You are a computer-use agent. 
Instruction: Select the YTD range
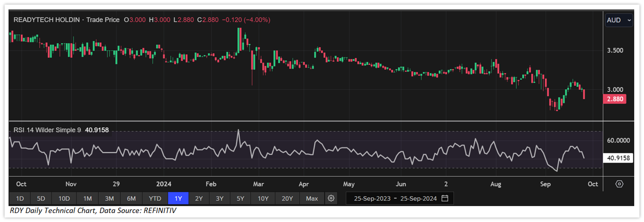155,198
